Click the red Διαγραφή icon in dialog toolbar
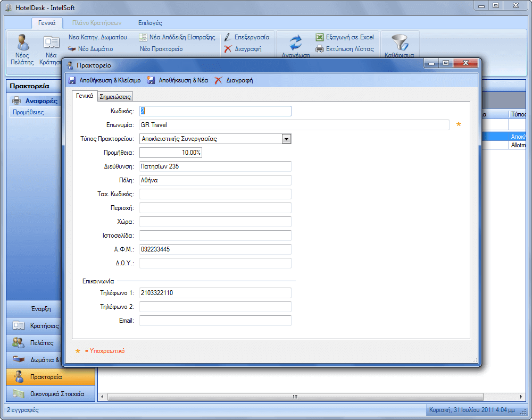 [218, 81]
